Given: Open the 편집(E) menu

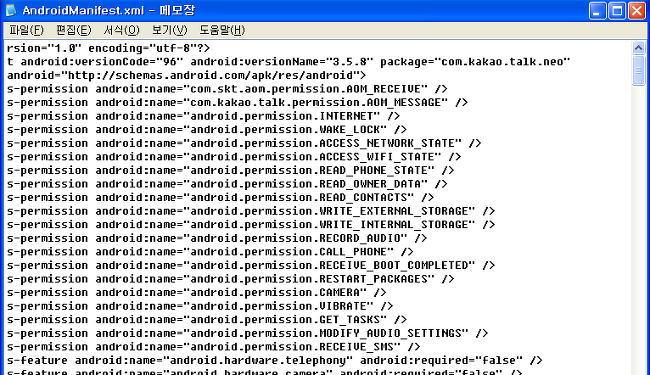Looking at the screenshot, I should pyautogui.click(x=74, y=30).
